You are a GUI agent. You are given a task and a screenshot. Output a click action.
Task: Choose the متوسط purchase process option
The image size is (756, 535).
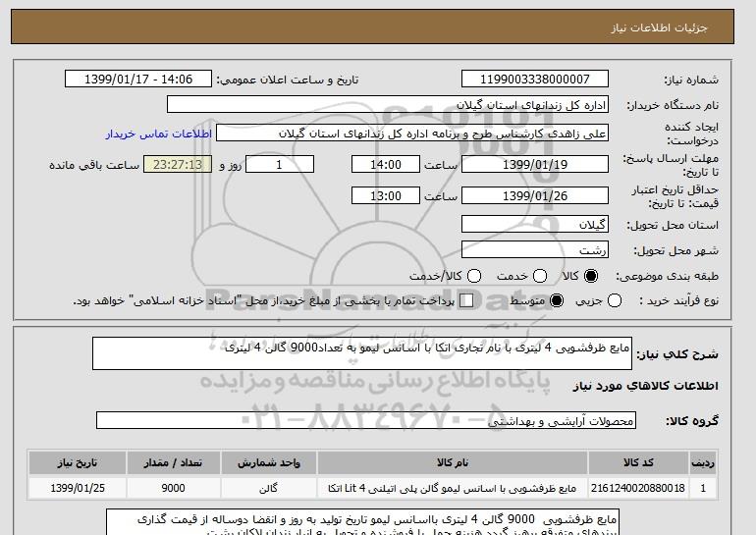pyautogui.click(x=557, y=300)
